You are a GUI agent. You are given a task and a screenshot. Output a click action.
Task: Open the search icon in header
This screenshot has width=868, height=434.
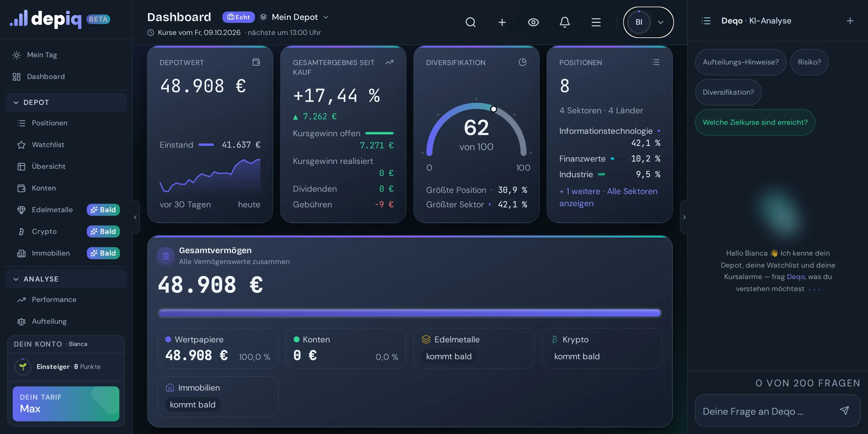pyautogui.click(x=470, y=22)
